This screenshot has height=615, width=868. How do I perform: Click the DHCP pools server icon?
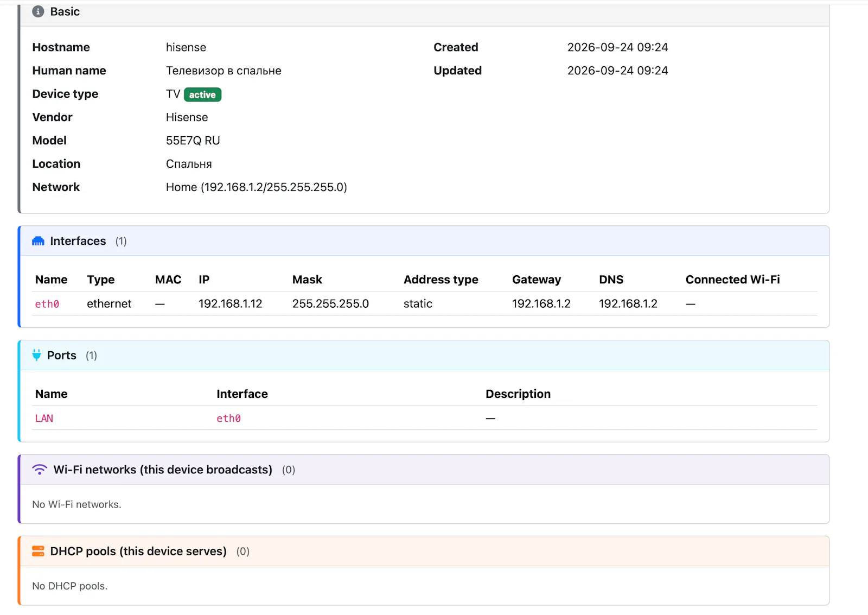pos(38,551)
